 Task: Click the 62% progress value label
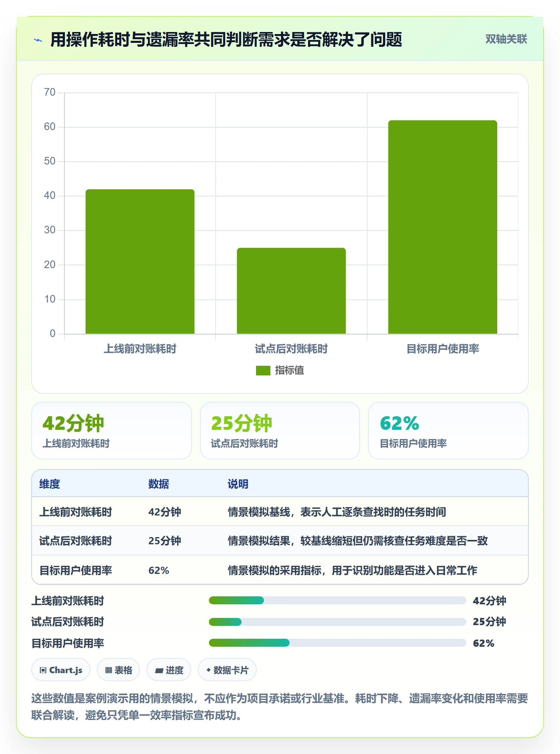[x=484, y=643]
